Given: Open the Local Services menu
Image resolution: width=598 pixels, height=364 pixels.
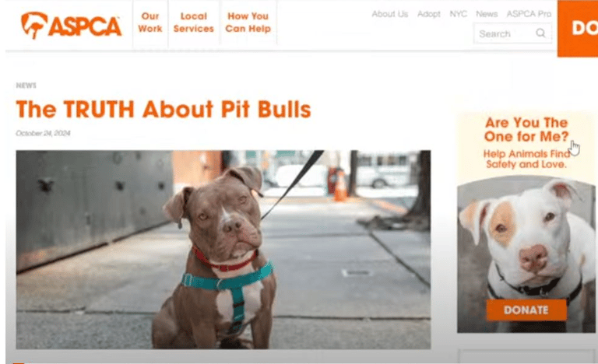Looking at the screenshot, I should point(193,23).
